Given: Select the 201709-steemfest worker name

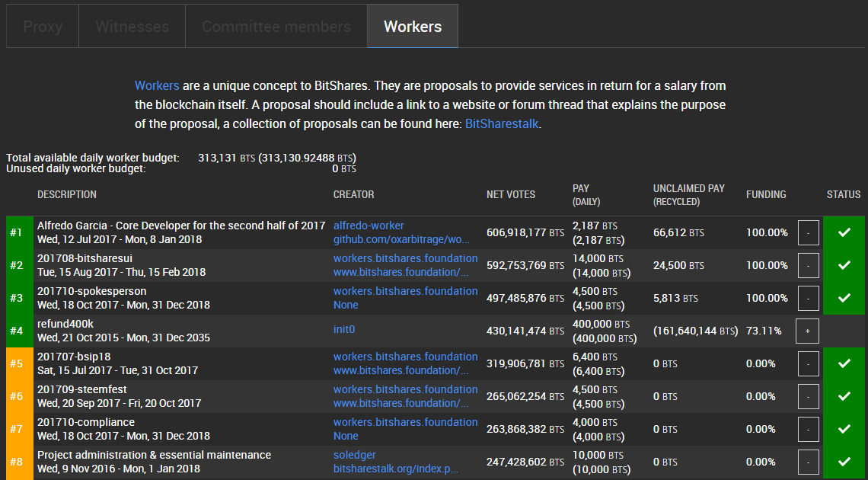Looking at the screenshot, I should pyautogui.click(x=82, y=389).
